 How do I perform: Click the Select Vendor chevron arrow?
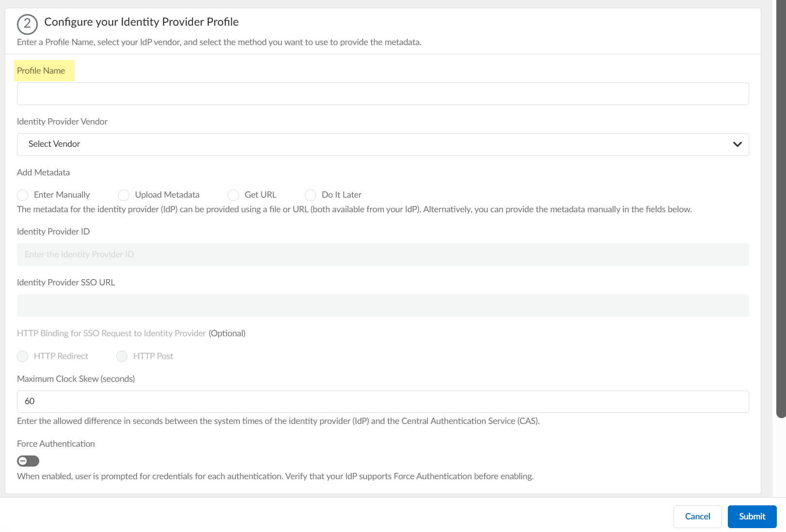coord(737,144)
